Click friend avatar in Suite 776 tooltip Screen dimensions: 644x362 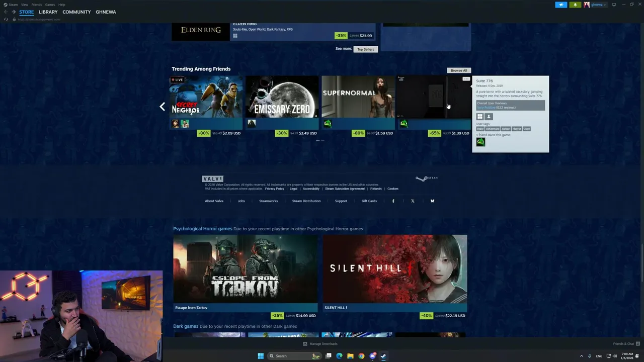pyautogui.click(x=480, y=142)
